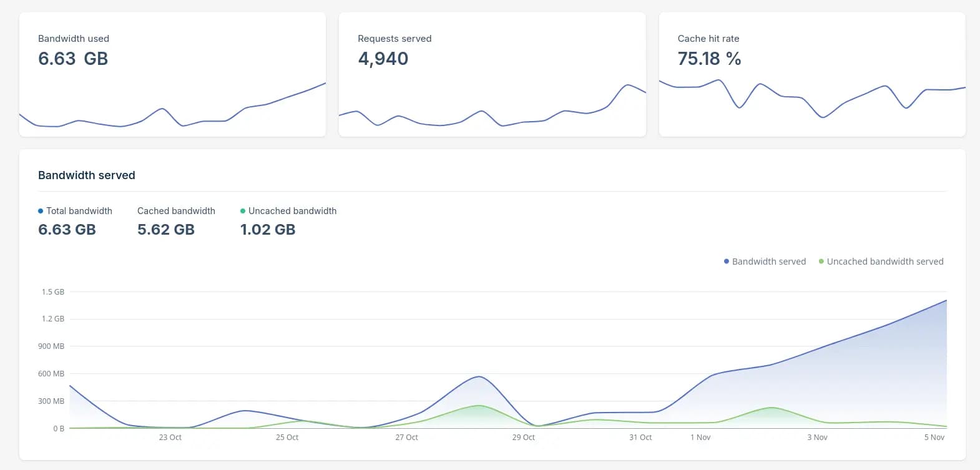The width and height of the screenshot is (980, 470).
Task: Click the 75.18 % cache hit rate value
Action: click(709, 59)
